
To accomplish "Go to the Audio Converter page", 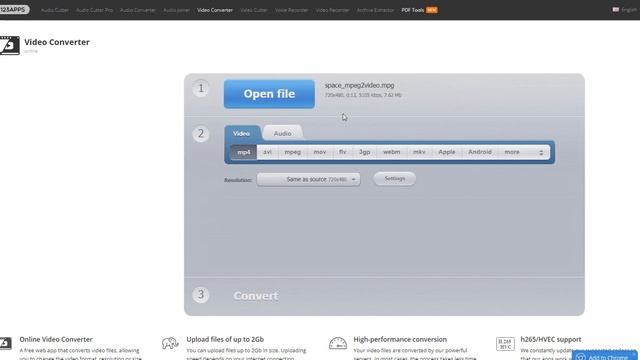I will tap(138, 10).
